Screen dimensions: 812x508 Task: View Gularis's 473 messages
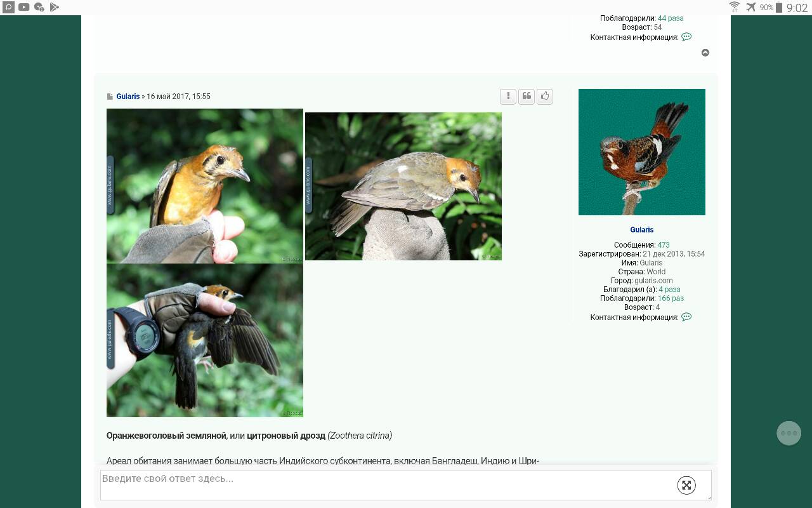tap(664, 245)
